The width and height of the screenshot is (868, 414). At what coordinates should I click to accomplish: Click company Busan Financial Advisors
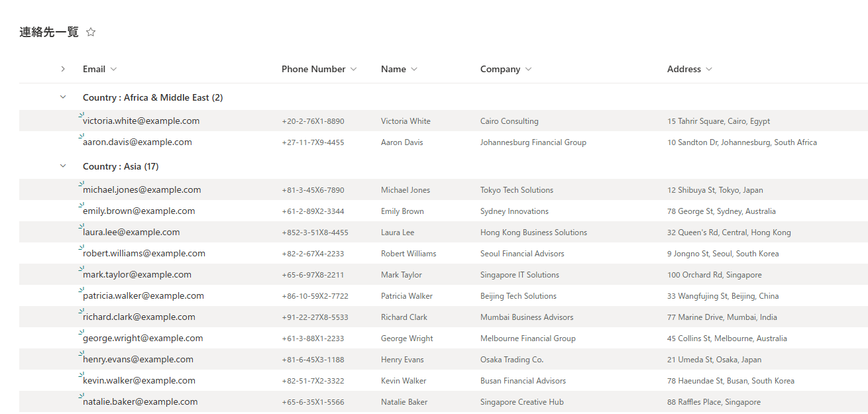point(523,381)
